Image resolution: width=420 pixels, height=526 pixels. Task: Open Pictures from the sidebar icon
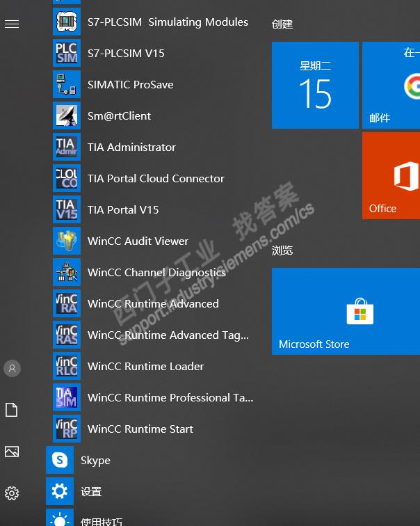(12, 452)
